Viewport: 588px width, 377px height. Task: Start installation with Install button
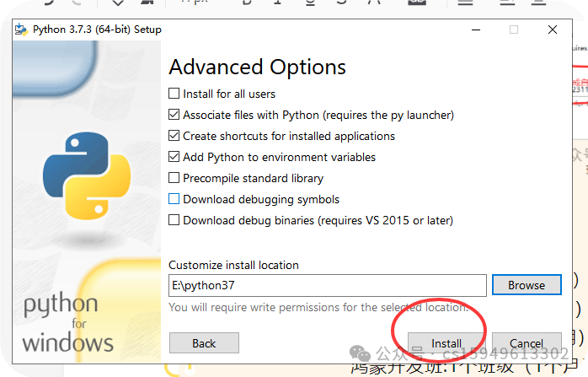click(x=446, y=342)
